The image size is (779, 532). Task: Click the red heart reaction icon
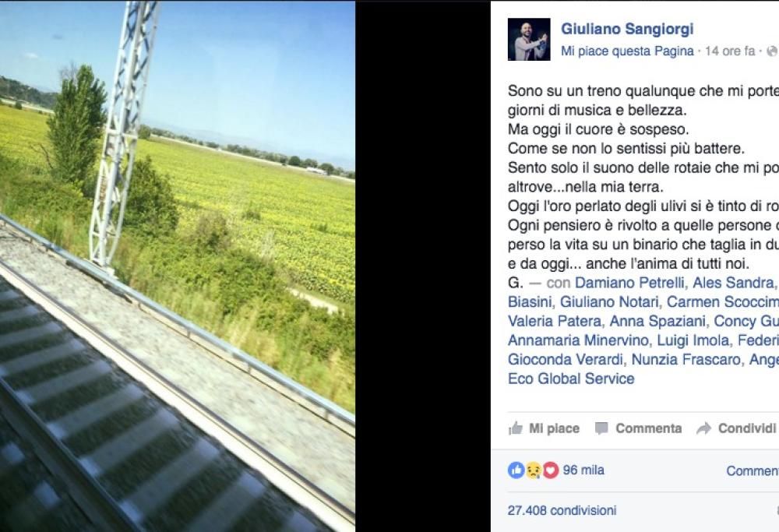pyautogui.click(x=551, y=470)
